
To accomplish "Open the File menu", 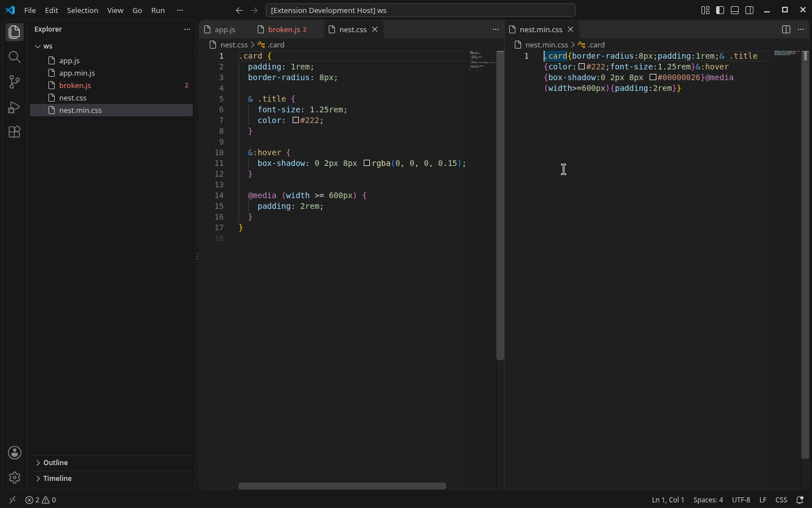I will 30,10.
